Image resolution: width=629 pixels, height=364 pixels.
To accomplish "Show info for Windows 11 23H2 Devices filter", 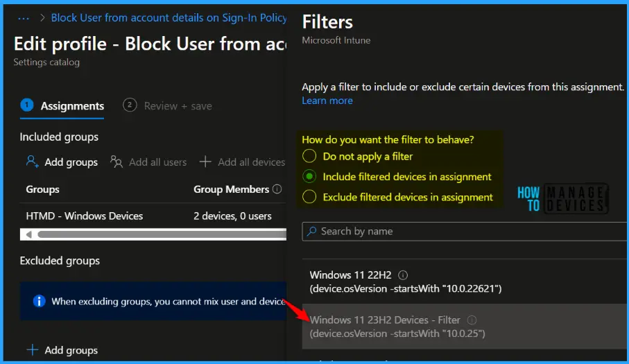I will [x=472, y=320].
